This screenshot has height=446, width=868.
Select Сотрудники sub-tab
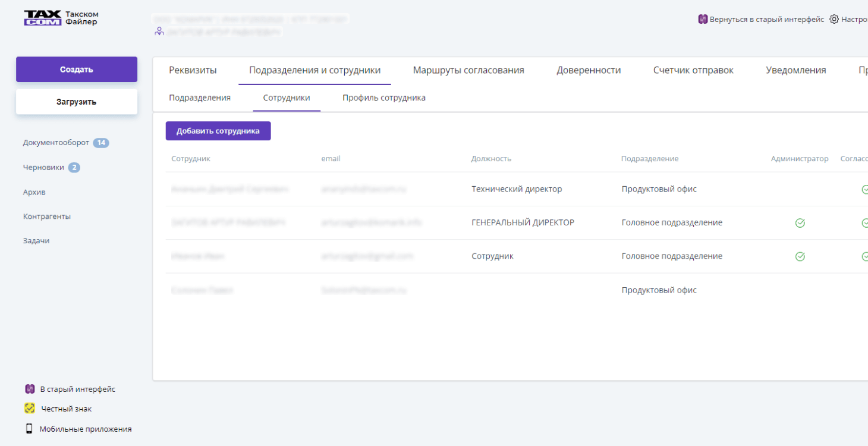click(287, 98)
